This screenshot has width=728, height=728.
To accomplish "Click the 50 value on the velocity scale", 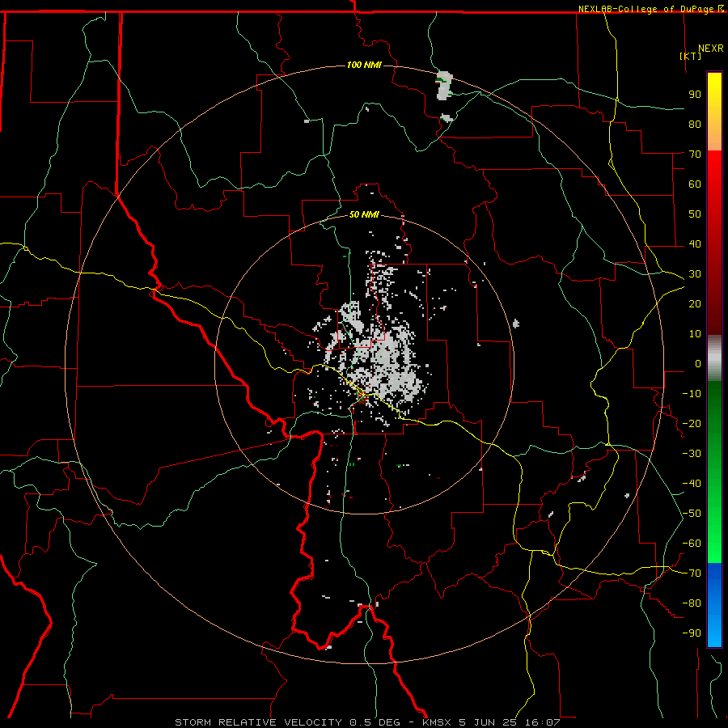I will pos(695,214).
